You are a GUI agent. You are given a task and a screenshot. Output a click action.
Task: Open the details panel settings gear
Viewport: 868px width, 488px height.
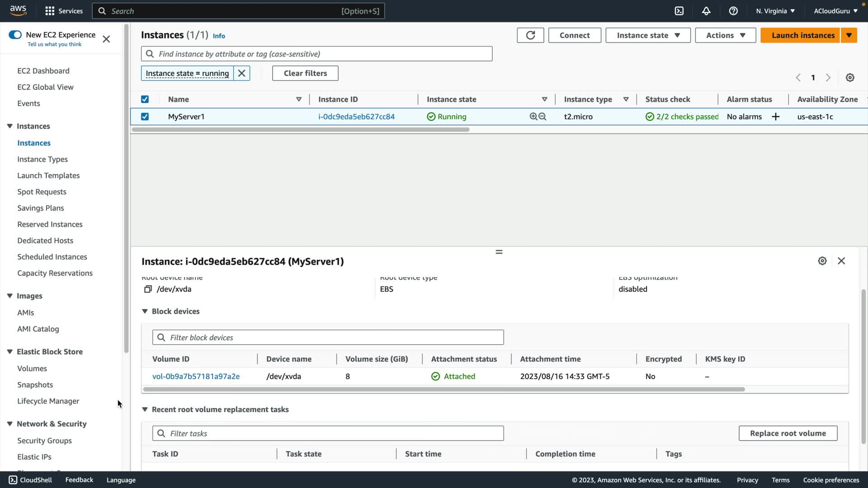(x=822, y=261)
